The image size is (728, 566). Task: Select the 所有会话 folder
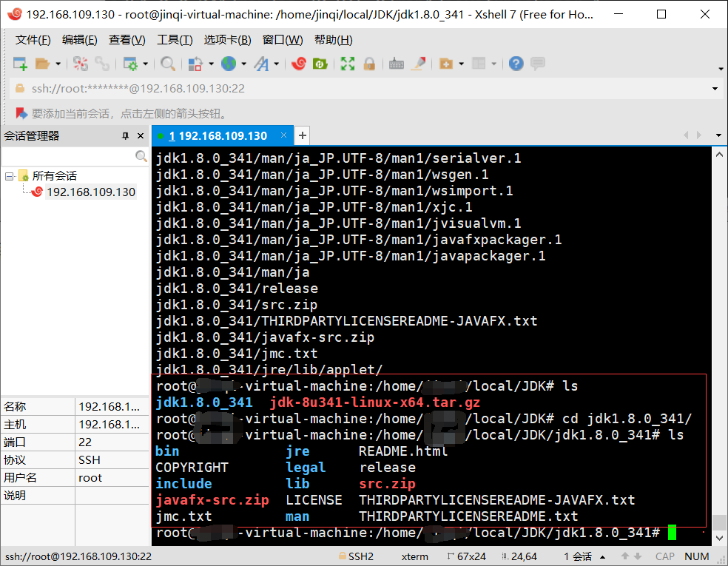[54, 176]
